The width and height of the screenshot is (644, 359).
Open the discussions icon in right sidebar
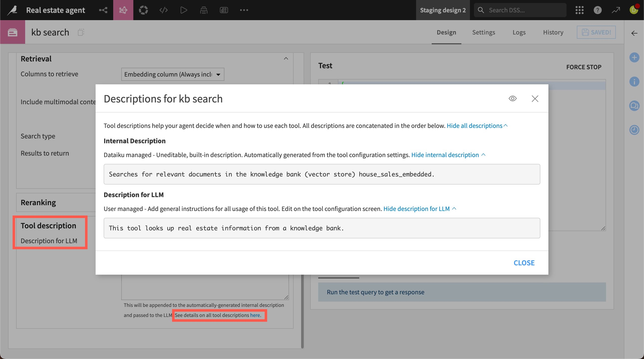tap(634, 106)
